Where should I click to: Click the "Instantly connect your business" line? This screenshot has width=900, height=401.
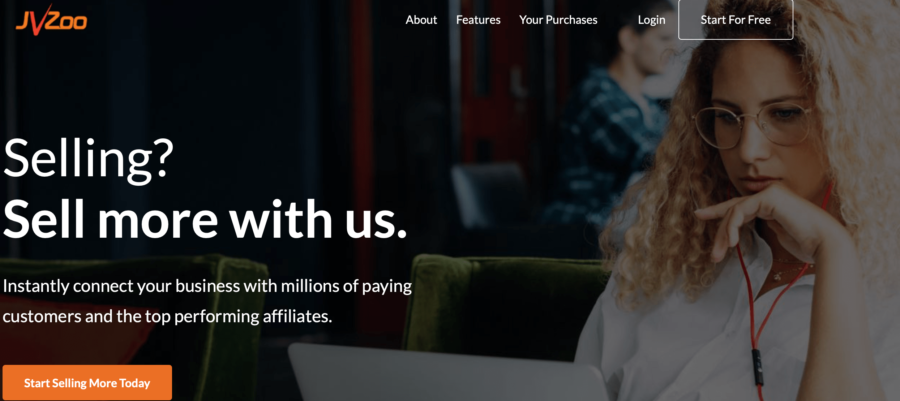point(207,287)
